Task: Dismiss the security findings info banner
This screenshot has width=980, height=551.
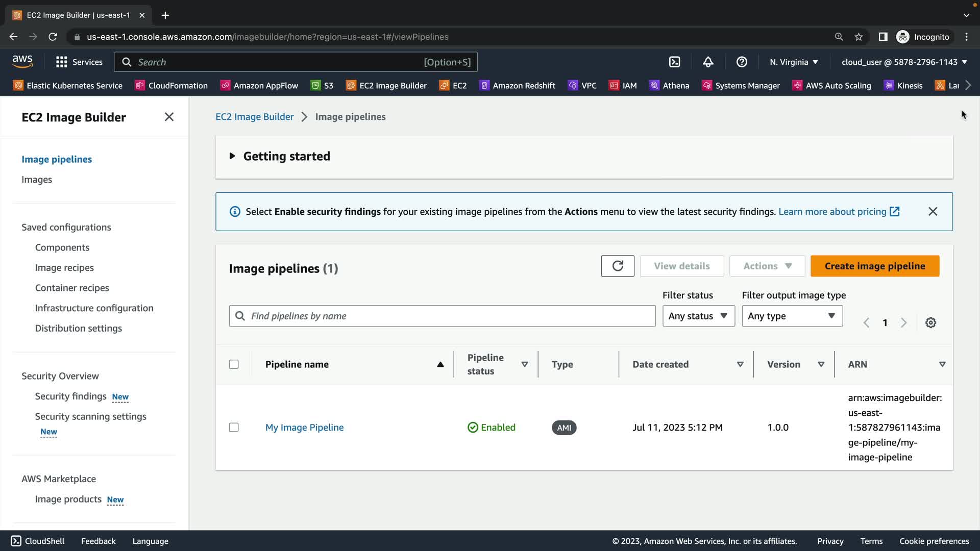Action: click(933, 212)
